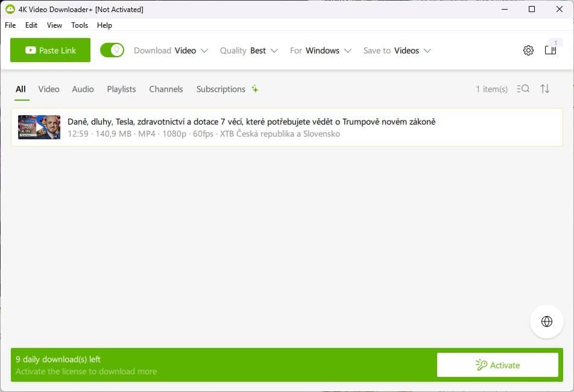Click the downloaded video thumbnail
The image size is (574, 392).
point(39,127)
